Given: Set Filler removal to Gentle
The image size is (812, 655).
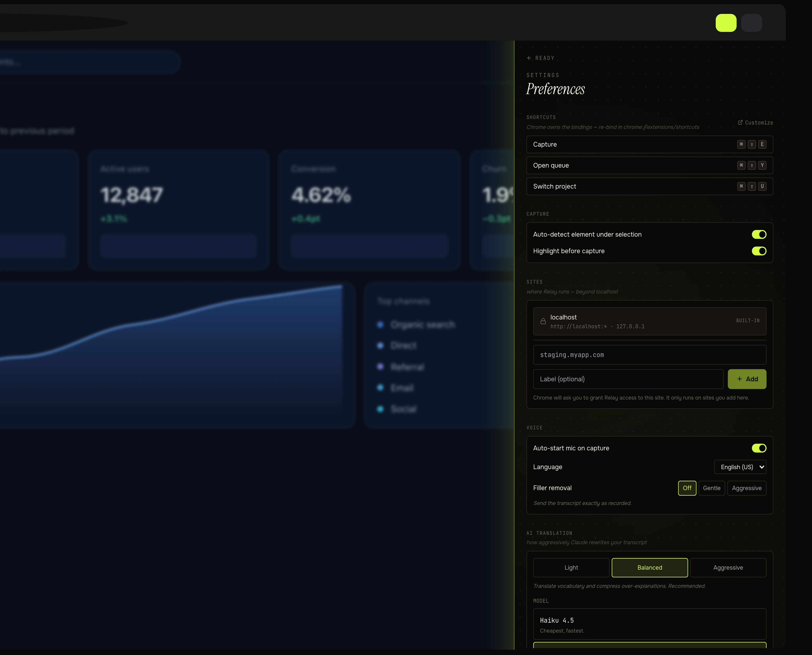Looking at the screenshot, I should (x=712, y=488).
